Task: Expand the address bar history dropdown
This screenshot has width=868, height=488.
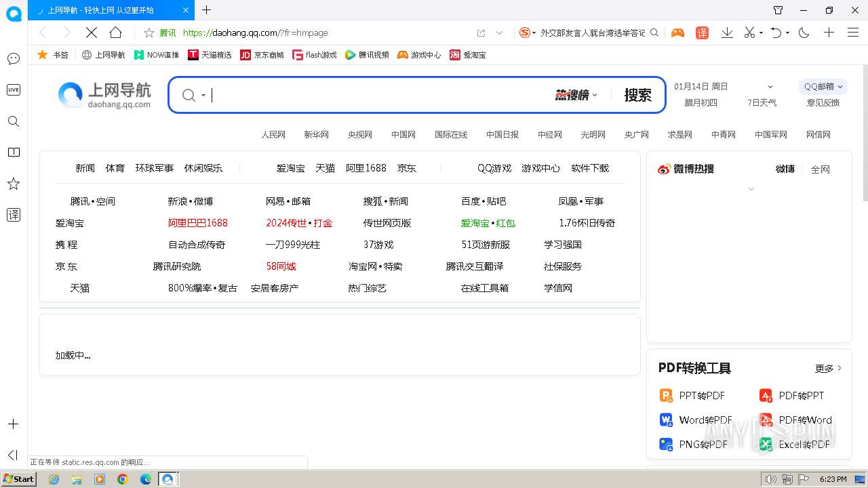Action: 500,33
